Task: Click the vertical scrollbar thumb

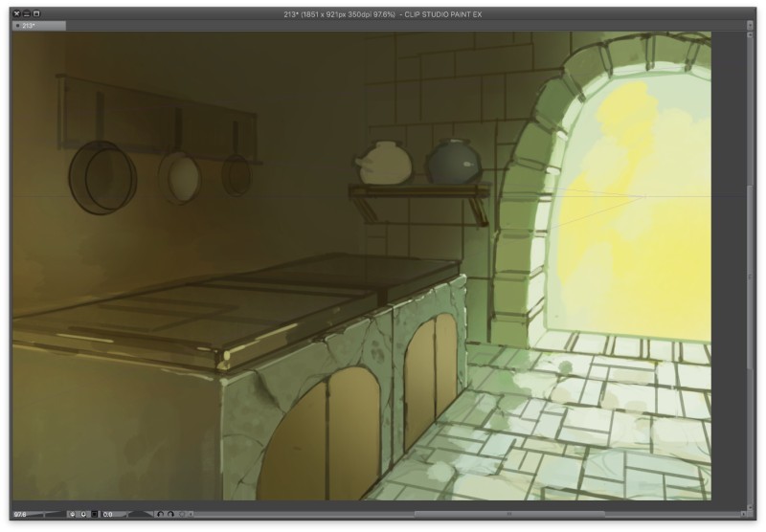Action: (751, 277)
